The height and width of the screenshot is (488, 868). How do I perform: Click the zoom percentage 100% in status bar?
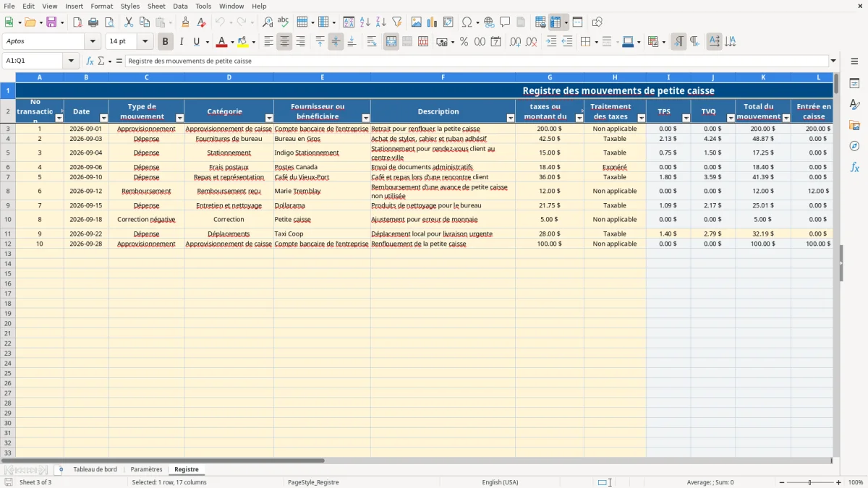[856, 482]
